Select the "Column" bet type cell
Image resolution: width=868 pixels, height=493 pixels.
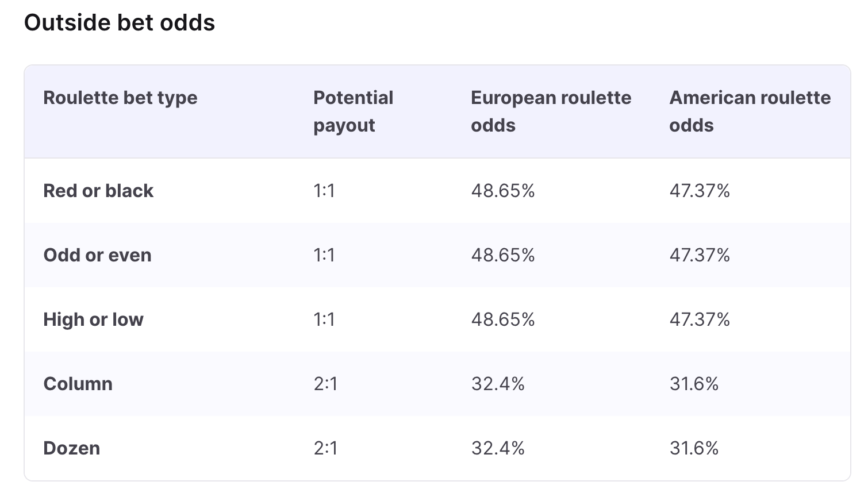click(78, 384)
